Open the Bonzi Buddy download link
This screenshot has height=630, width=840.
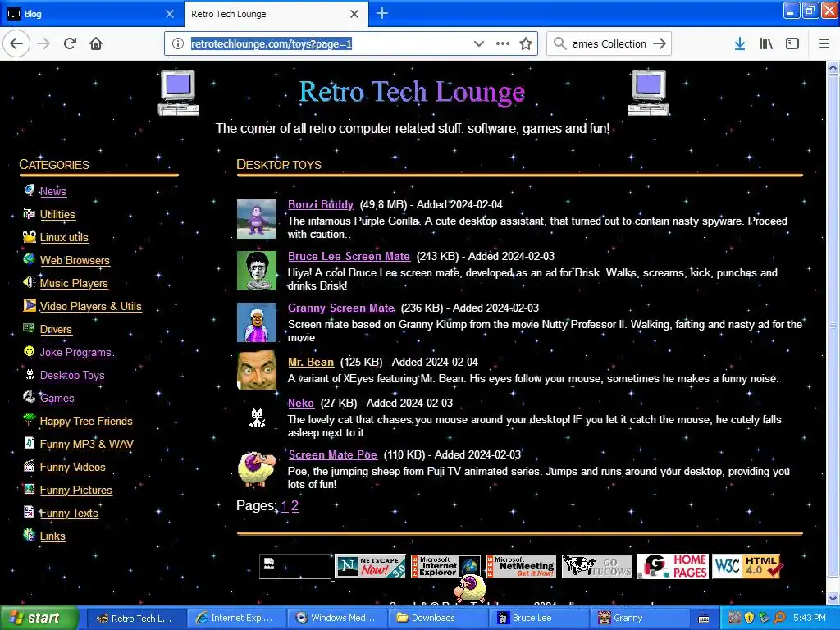[x=321, y=204]
